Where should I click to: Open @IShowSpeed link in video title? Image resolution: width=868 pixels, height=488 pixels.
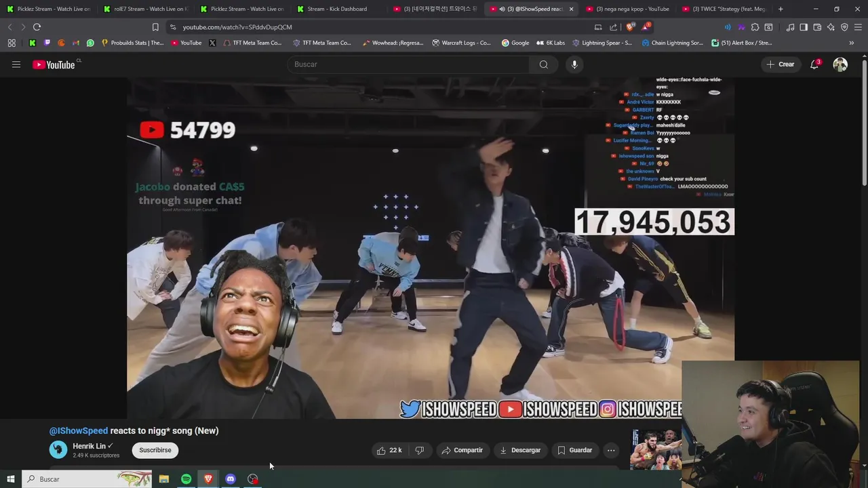pyautogui.click(x=79, y=430)
